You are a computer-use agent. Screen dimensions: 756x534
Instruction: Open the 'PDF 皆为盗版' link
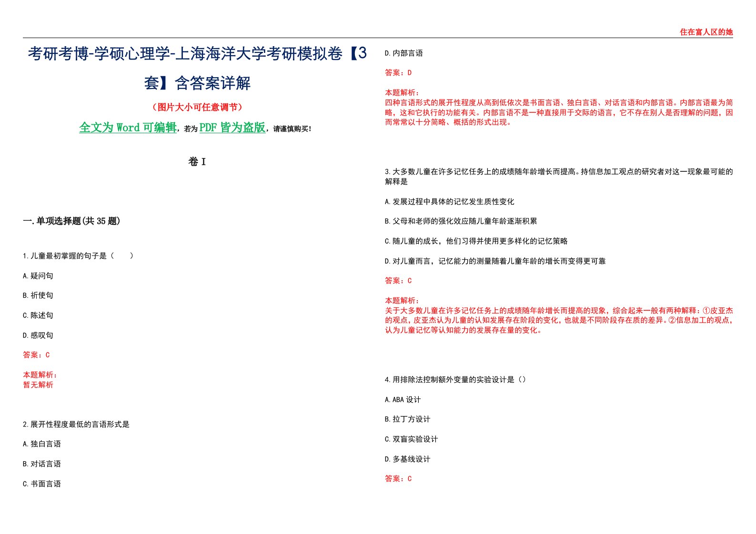point(232,128)
